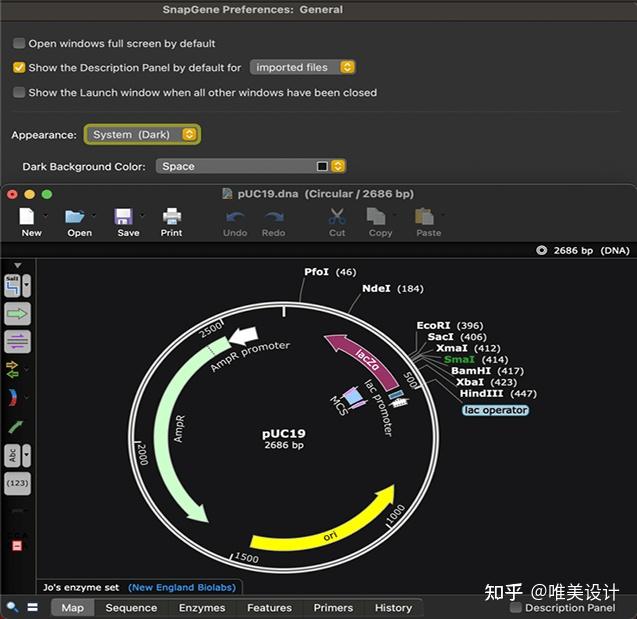Viewport: 637px width, 619px height.
Task: Toggle the show enzymes side toolbar icon
Action: [13, 286]
